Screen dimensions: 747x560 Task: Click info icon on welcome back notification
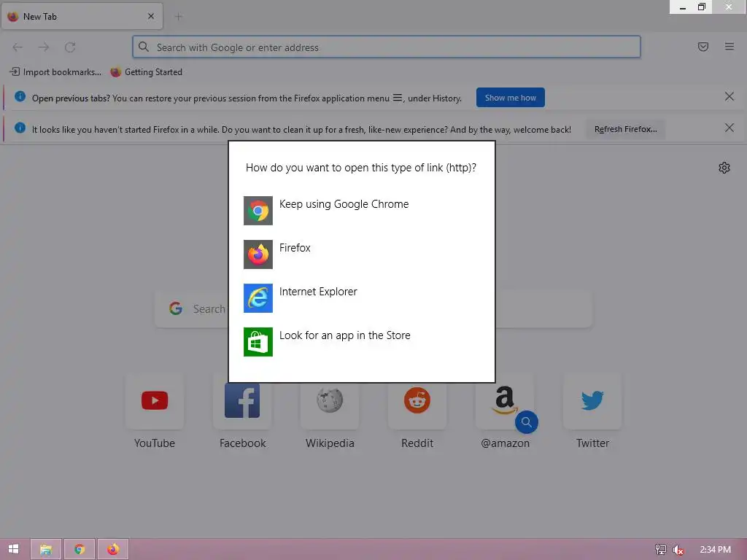tap(20, 128)
